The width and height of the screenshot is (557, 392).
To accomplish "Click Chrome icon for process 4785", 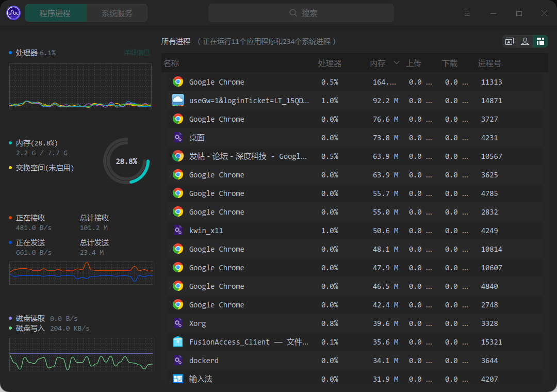I will (x=178, y=193).
